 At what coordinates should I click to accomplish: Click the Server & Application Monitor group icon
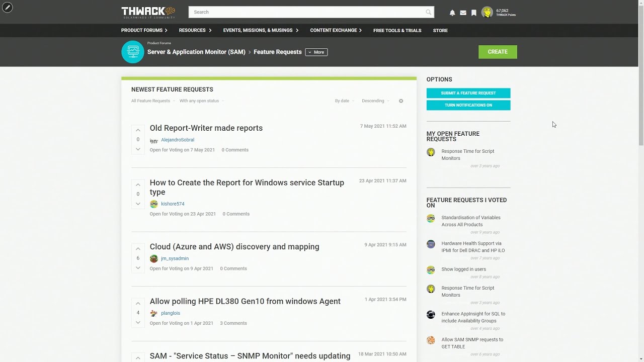(133, 52)
